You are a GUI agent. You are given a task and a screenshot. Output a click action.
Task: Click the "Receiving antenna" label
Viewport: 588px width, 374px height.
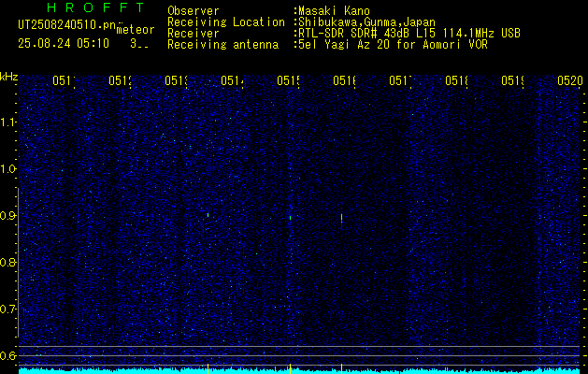click(223, 45)
